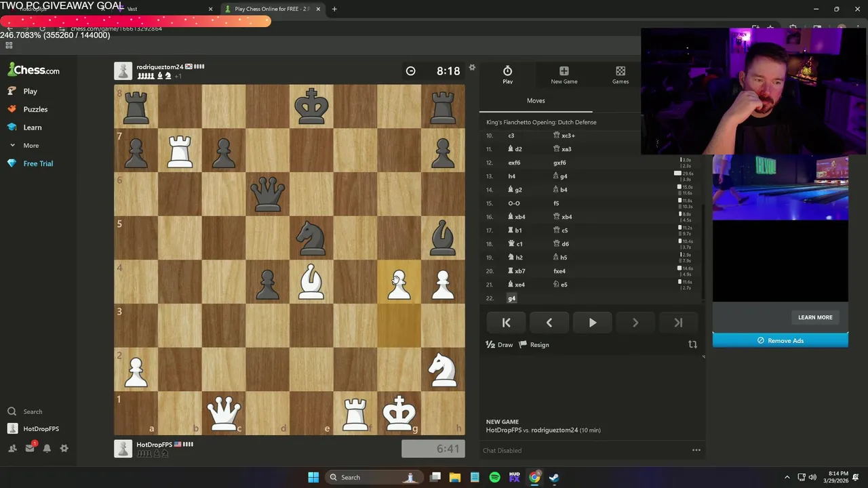Open HUD FX app from taskbar

click(515, 477)
